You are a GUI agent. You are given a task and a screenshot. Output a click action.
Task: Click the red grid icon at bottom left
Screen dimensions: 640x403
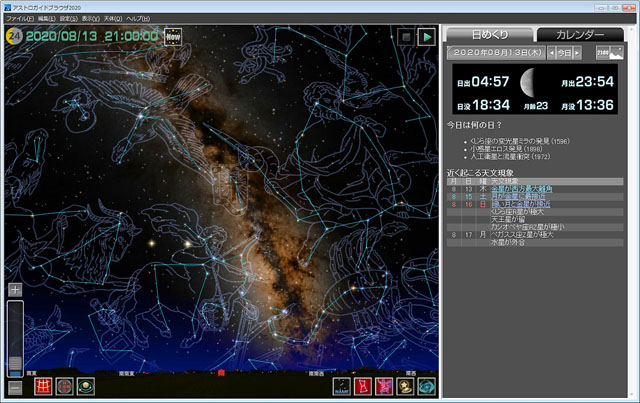(43, 386)
